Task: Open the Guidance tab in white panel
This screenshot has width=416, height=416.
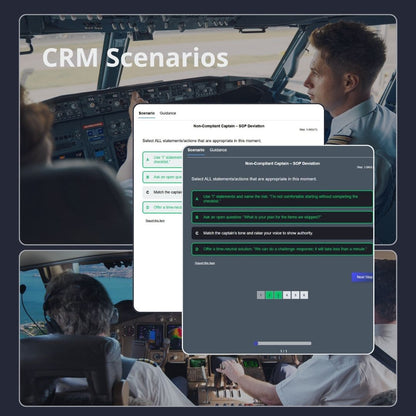Action: pos(168,113)
